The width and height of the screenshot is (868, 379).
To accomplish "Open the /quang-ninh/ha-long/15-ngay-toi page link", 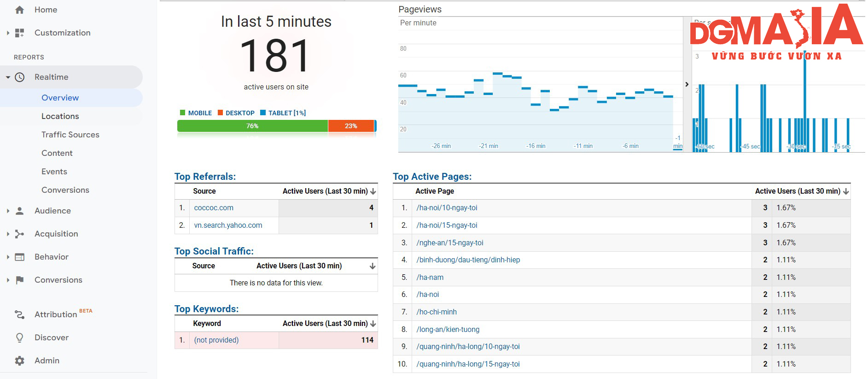I will 468,364.
